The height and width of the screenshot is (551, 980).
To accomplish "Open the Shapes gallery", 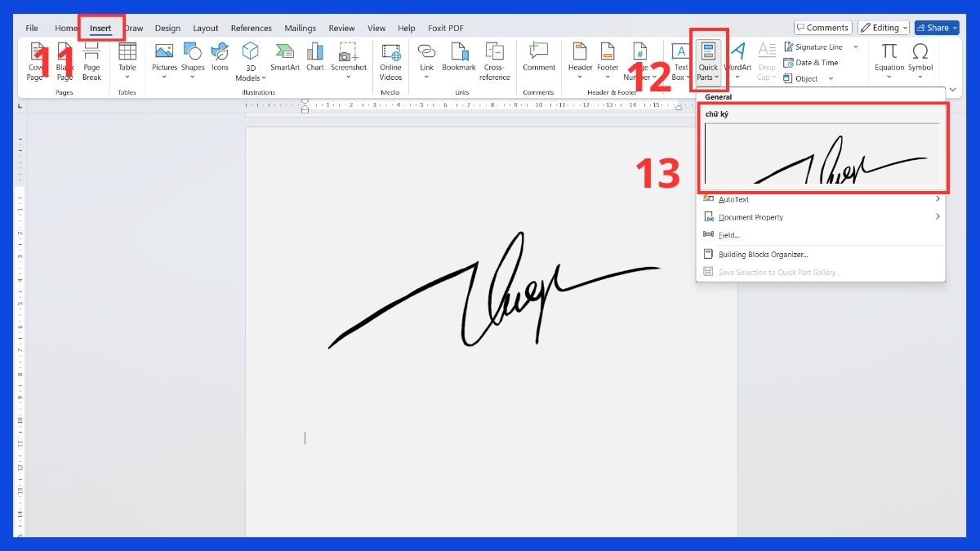I will (193, 61).
